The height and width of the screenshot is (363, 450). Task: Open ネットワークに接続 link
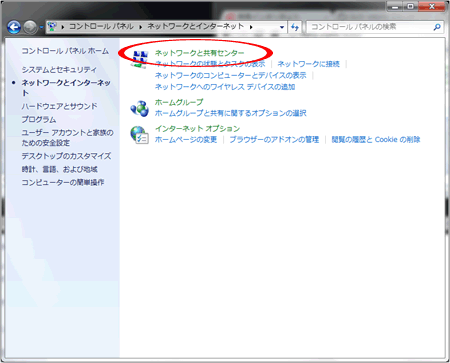coord(308,64)
